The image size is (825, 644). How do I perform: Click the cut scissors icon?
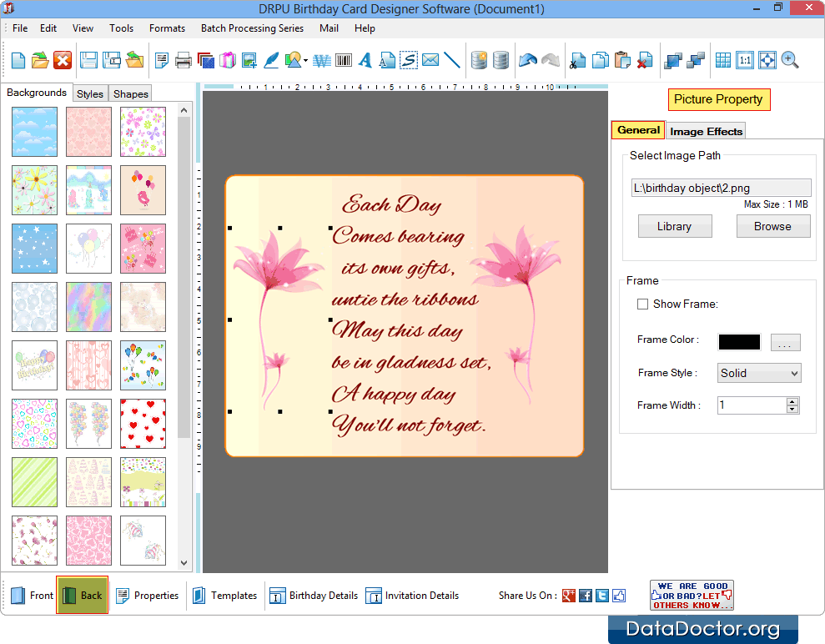(x=577, y=61)
